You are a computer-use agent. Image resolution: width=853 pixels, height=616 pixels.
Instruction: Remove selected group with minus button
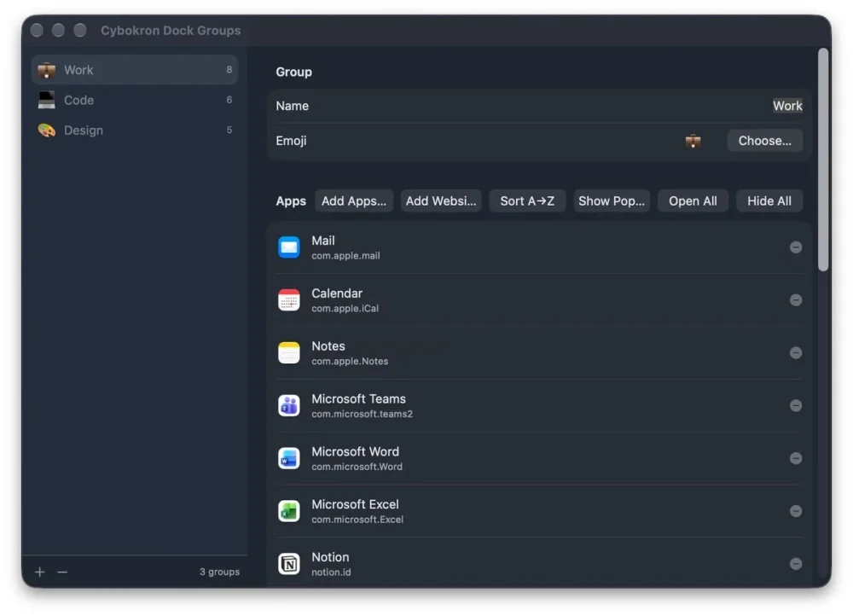pyautogui.click(x=62, y=572)
